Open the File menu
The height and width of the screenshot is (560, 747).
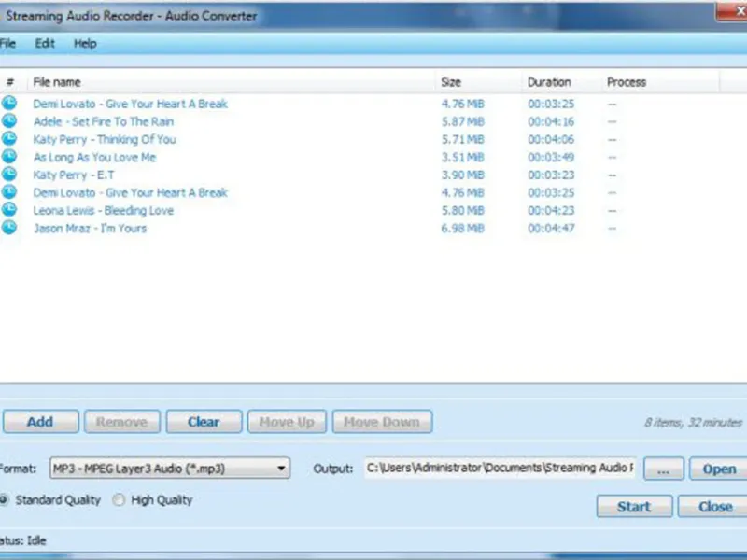pyautogui.click(x=7, y=44)
